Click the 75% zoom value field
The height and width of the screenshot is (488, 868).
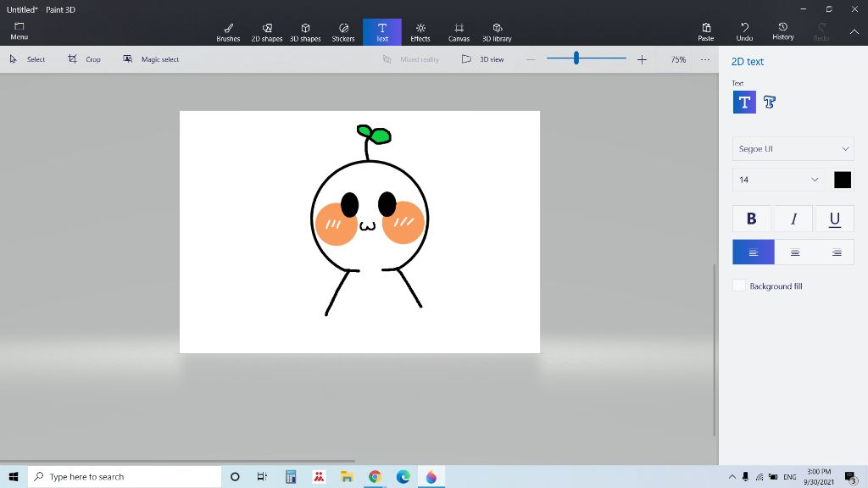[x=678, y=59]
